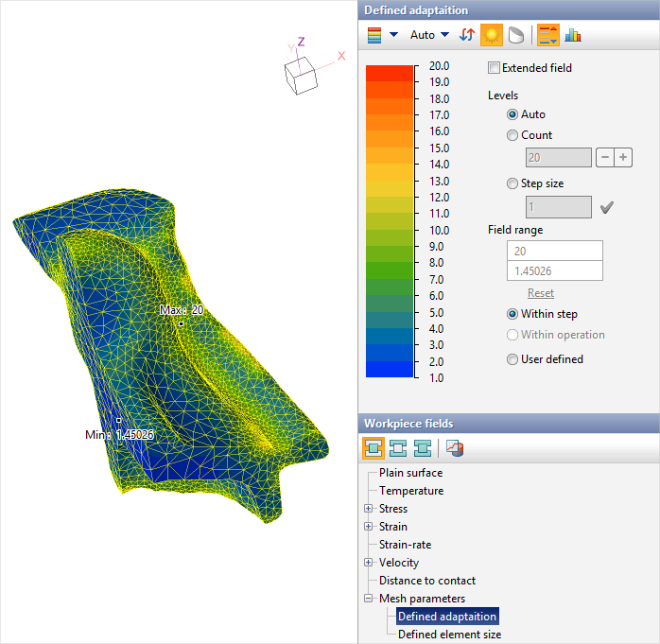This screenshot has width=660, height=644.
Task: Toggle the min/max legend levels icon
Action: coord(547,35)
